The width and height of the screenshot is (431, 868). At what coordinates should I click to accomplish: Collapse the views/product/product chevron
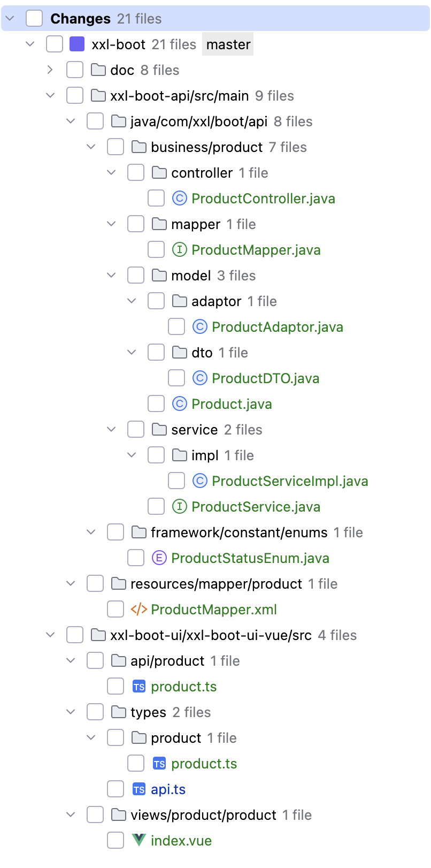click(71, 815)
